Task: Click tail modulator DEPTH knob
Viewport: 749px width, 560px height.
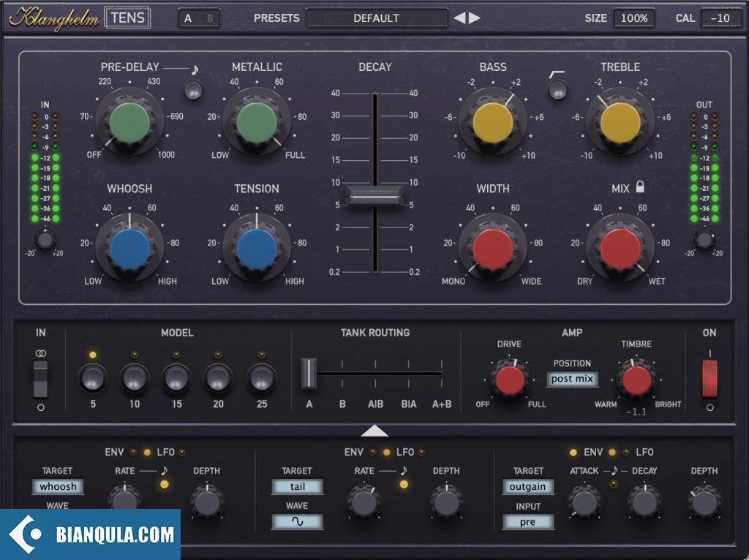Action: coord(447,502)
